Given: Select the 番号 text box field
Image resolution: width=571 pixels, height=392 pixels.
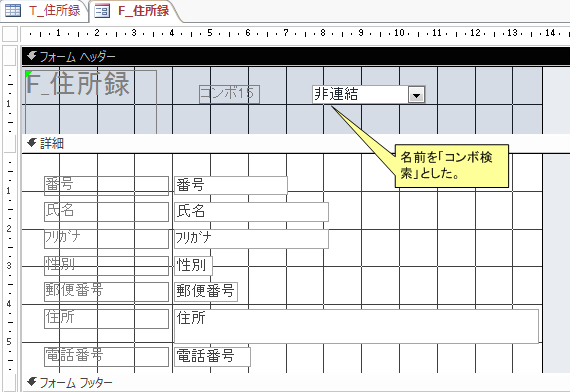Looking at the screenshot, I should click(231, 185).
